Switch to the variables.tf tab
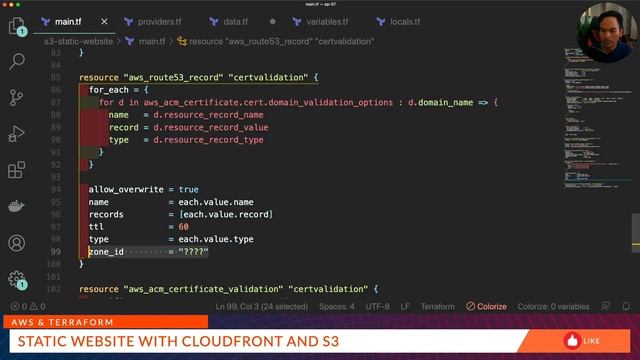 pyautogui.click(x=327, y=22)
